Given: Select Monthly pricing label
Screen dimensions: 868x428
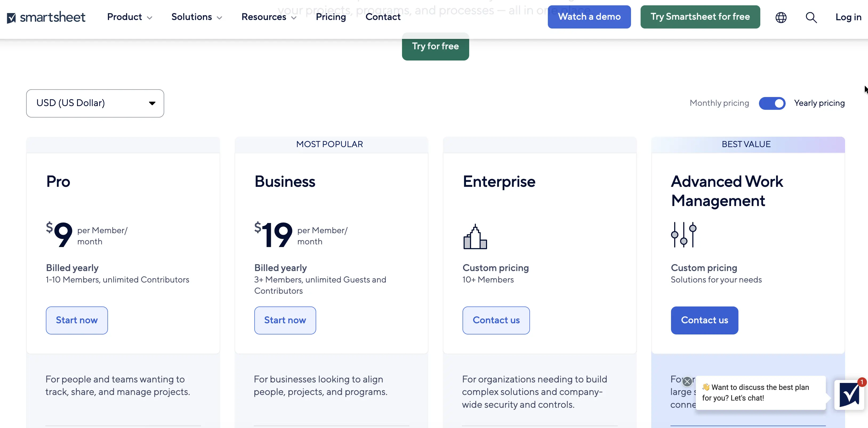Looking at the screenshot, I should click(x=719, y=103).
